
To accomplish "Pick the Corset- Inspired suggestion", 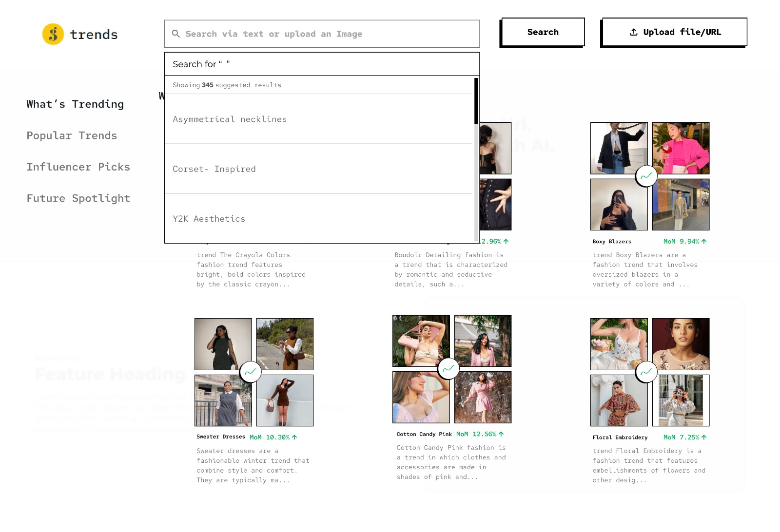I will coord(319,169).
